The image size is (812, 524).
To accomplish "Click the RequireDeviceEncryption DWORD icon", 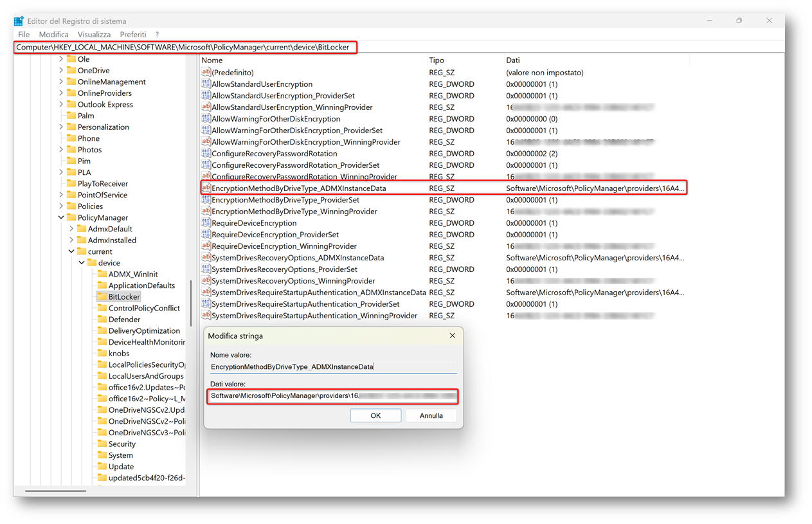I will tap(206, 223).
